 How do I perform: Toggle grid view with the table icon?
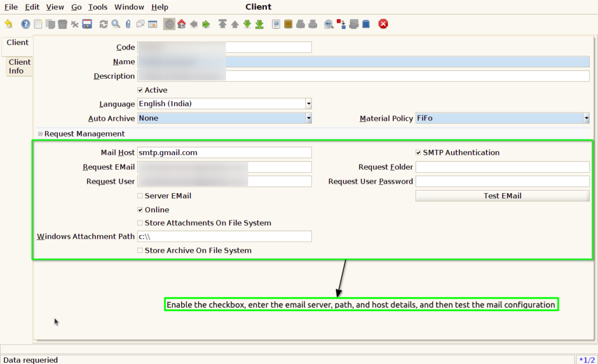[152, 24]
